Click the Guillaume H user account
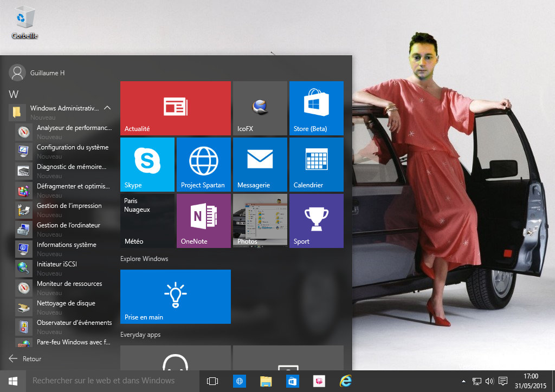 click(37, 73)
